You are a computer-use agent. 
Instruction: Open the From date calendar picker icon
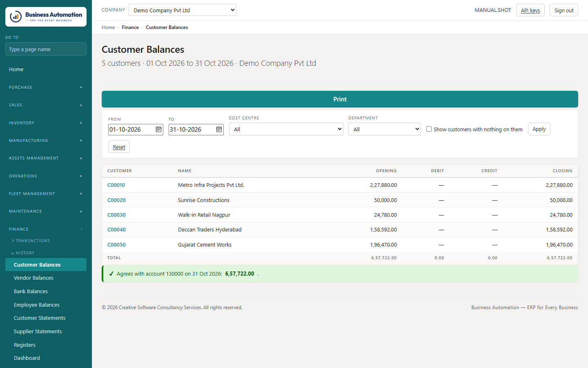click(158, 130)
